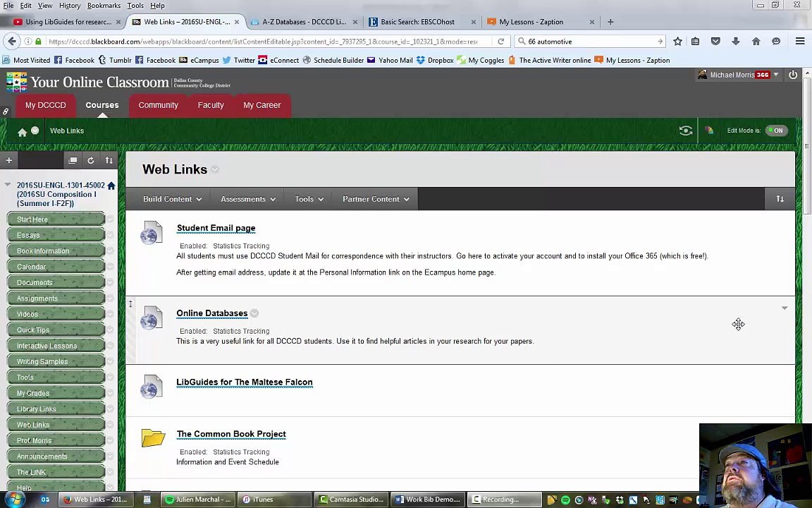Open Dropbox bookmark in toolbar

(435, 60)
